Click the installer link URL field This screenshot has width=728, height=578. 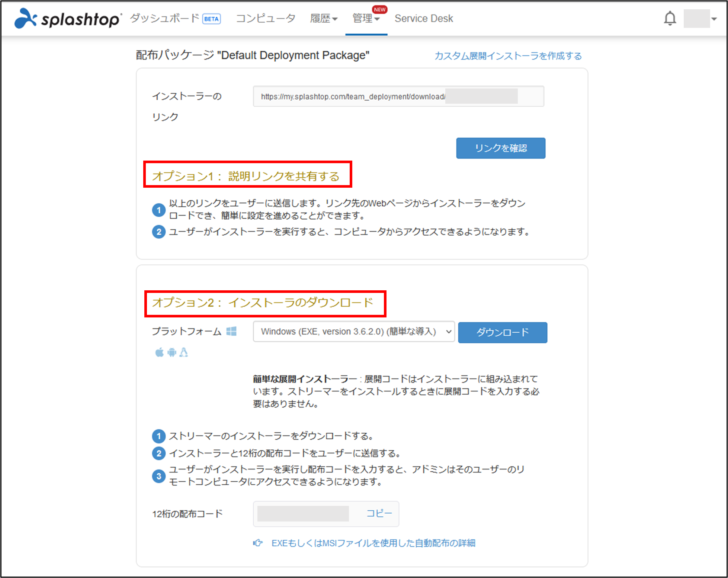point(398,96)
